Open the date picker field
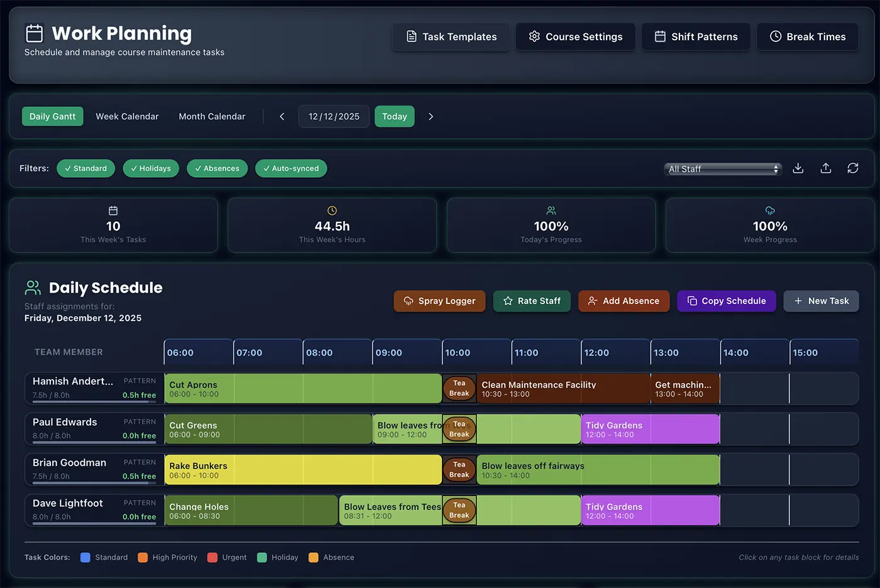Screen dimensions: 880x588 click(x=334, y=117)
